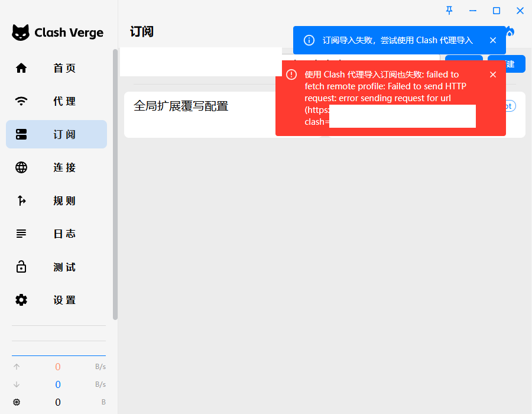The width and height of the screenshot is (532, 414).
Task: Click the lock icon beside 测试
Action: click(21, 267)
